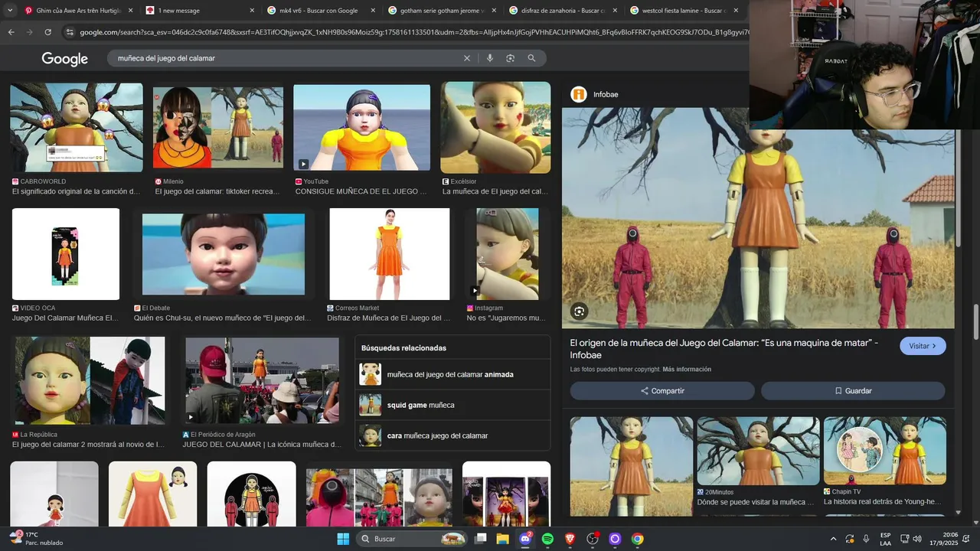This screenshot has height=551, width=980.
Task: Show hidden system tray icons
Action: [x=833, y=539]
